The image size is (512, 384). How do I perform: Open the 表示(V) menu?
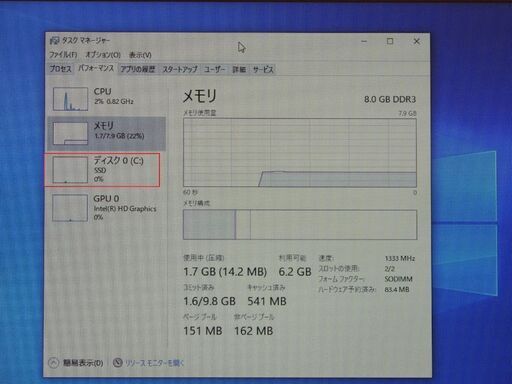(140, 55)
